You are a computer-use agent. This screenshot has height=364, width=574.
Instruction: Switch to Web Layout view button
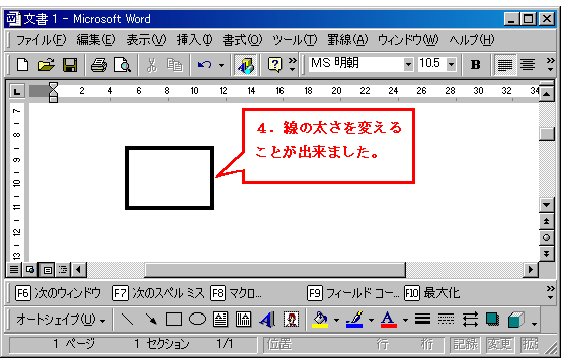point(30,270)
